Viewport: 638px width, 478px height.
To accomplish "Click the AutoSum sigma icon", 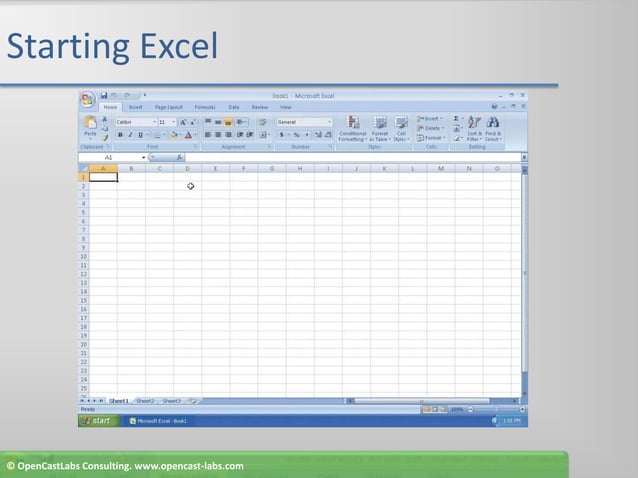I will coord(456,118).
